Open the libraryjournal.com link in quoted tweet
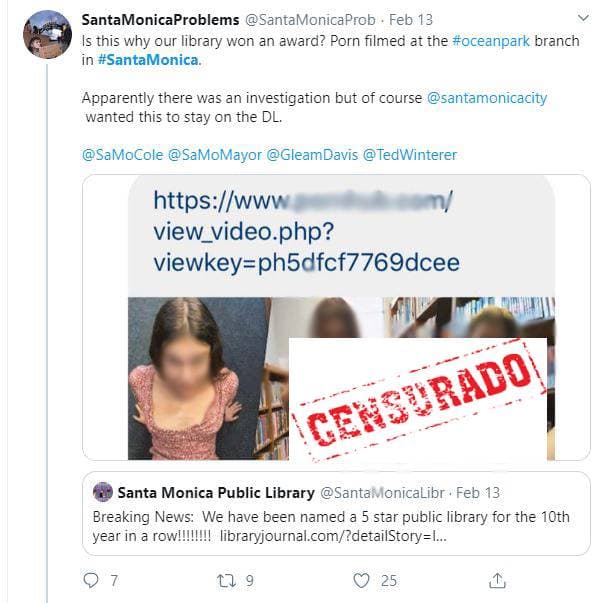This screenshot has height=603, width=606. (x=333, y=536)
